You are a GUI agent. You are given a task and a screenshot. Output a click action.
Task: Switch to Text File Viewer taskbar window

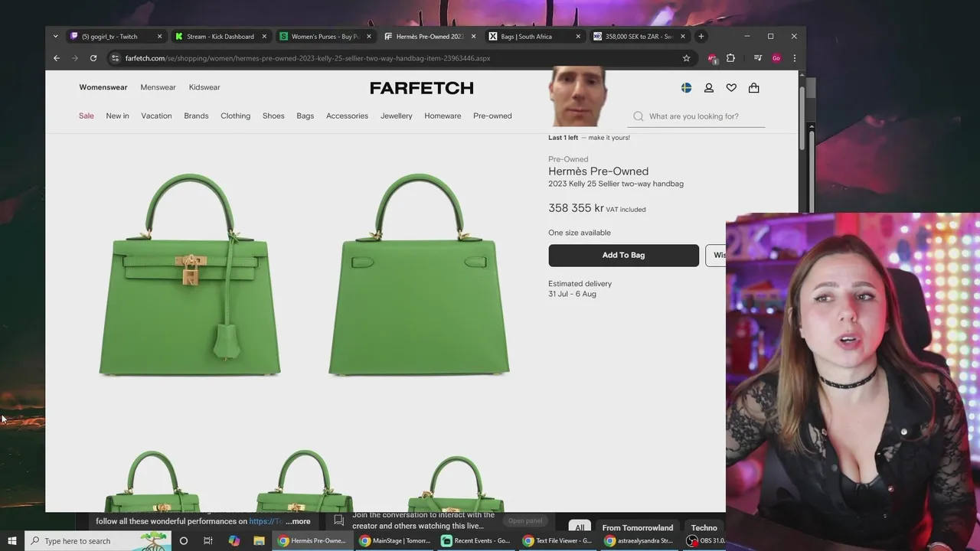point(557,540)
